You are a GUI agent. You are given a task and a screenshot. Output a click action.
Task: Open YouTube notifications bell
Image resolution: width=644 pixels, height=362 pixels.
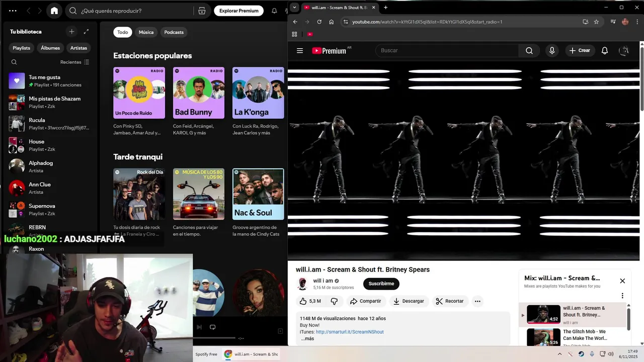[x=605, y=50]
